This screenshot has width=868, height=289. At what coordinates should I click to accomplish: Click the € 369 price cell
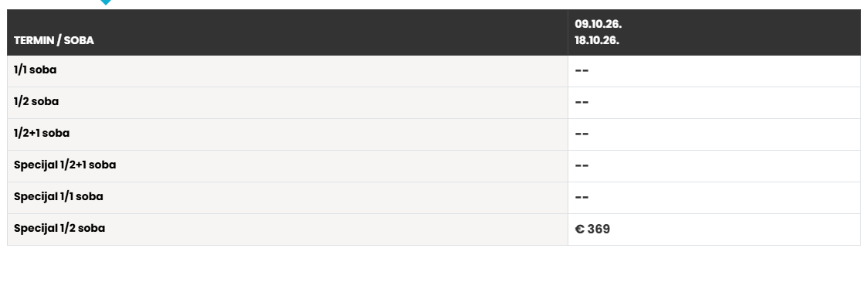pos(714,229)
